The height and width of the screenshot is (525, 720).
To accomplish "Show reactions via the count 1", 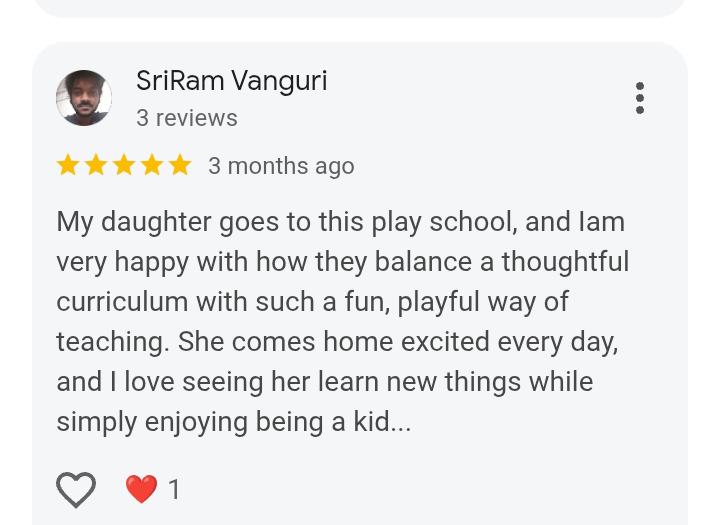I will pyautogui.click(x=174, y=489).
